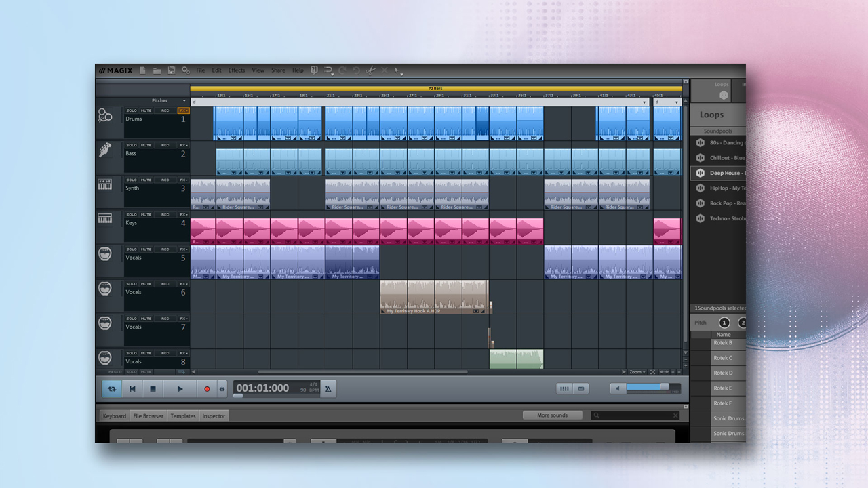The image size is (868, 488).
Task: Open the mouse mode arrow dropdown
Action: coord(398,70)
